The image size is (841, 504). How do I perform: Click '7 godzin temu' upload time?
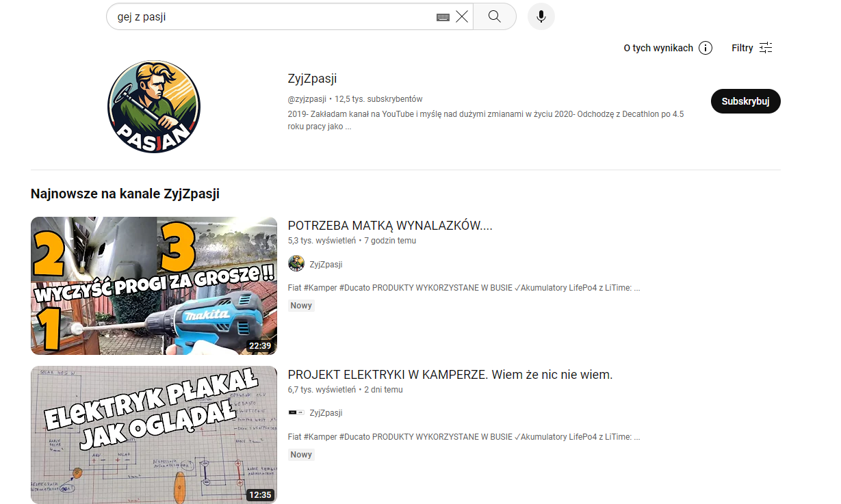click(390, 241)
